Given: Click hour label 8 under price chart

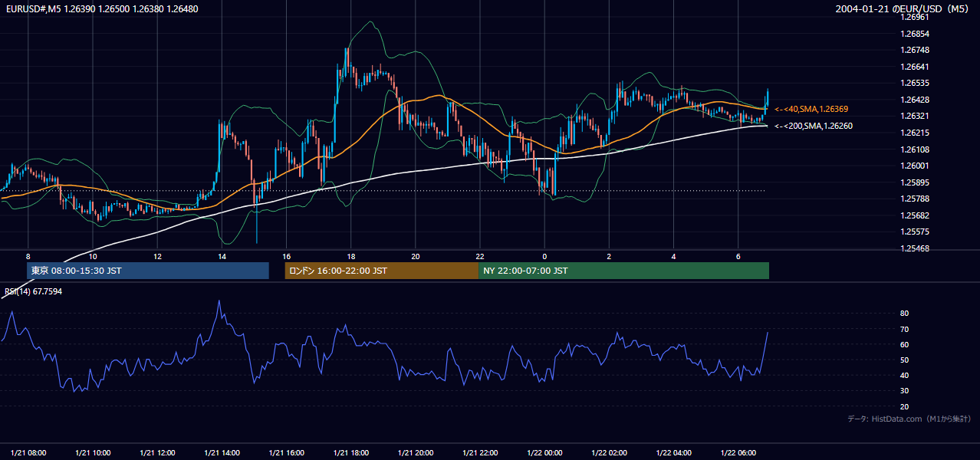Looking at the screenshot, I should point(28,256).
